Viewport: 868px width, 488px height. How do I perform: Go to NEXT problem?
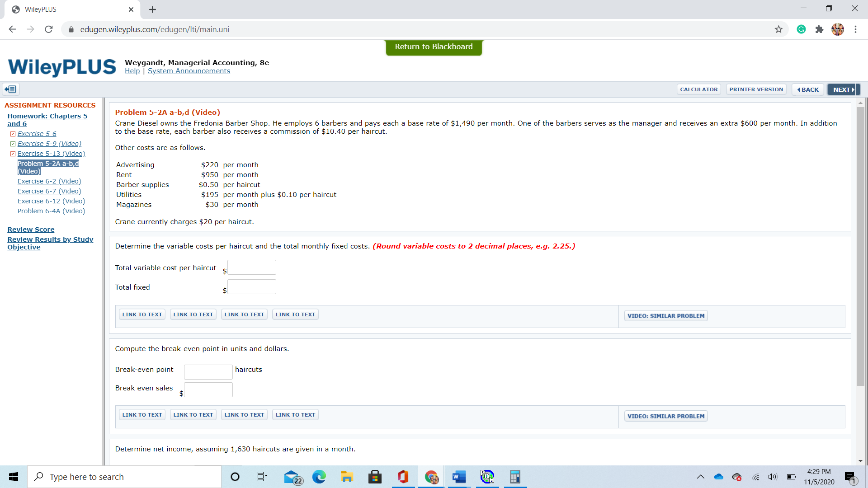click(843, 89)
